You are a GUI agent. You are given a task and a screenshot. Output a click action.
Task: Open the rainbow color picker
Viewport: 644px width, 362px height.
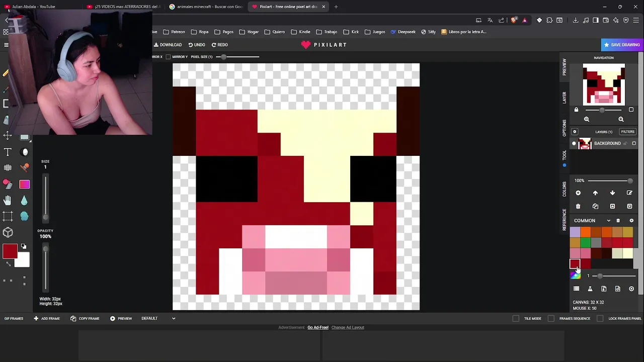pos(575,276)
